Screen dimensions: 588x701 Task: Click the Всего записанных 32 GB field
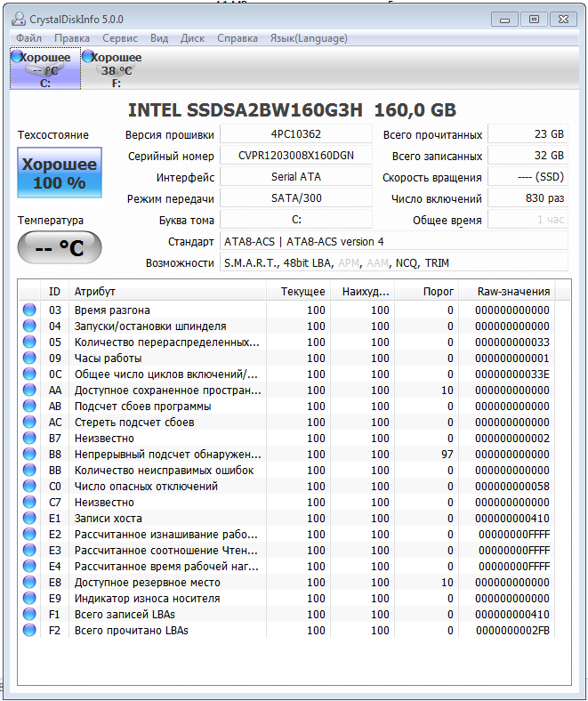pyautogui.click(x=528, y=156)
